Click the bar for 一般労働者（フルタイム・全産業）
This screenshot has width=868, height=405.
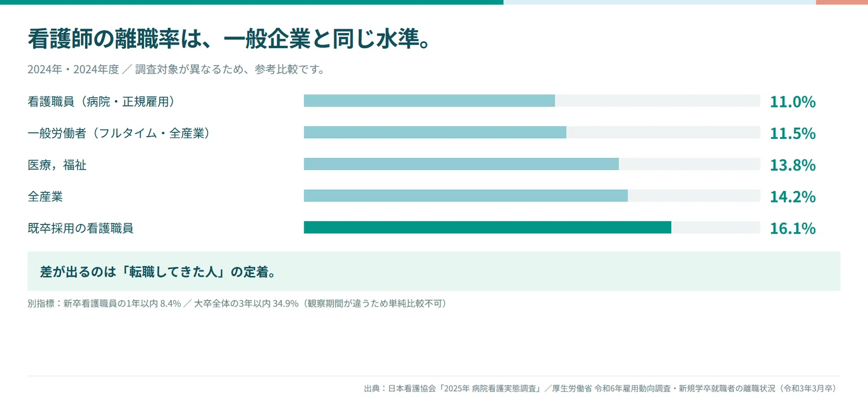(435, 132)
